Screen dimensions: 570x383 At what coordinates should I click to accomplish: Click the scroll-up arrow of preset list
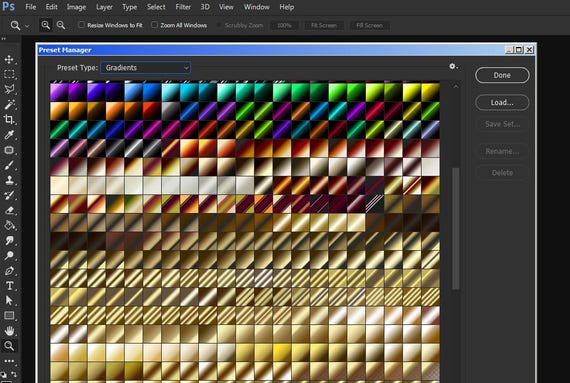point(455,86)
